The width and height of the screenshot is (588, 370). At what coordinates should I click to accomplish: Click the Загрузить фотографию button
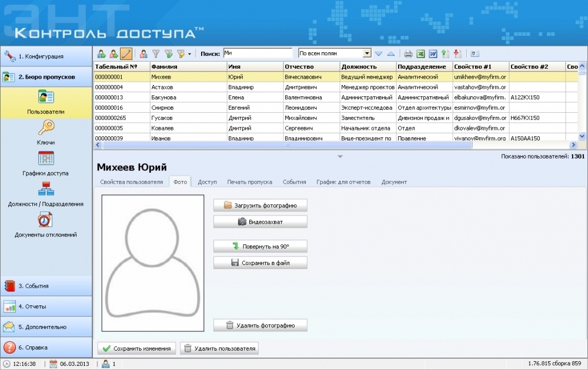260,206
